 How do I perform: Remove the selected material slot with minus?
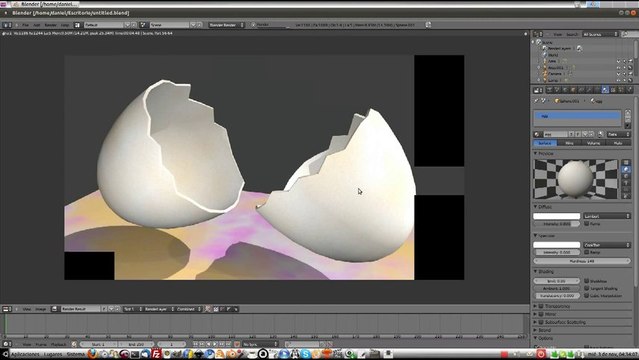pyautogui.click(x=628, y=118)
